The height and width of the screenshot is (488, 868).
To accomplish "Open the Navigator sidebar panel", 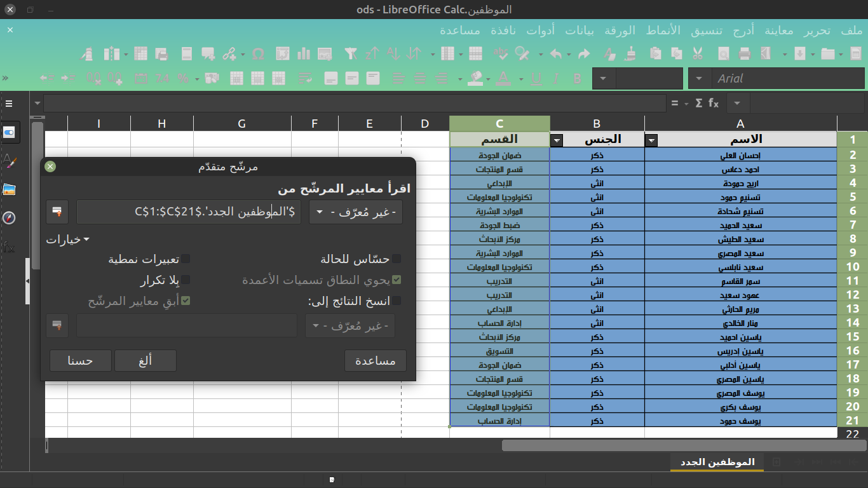I will pos(10,218).
